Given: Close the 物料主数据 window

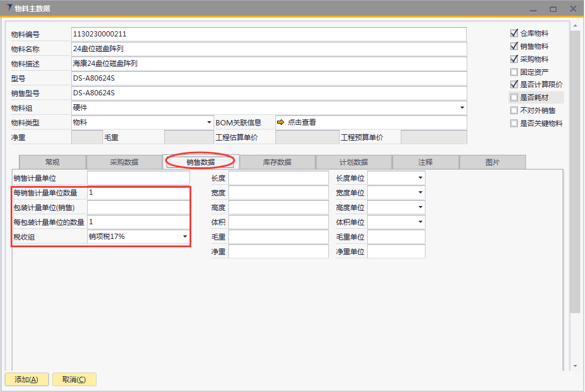Looking at the screenshot, I should tap(572, 9).
